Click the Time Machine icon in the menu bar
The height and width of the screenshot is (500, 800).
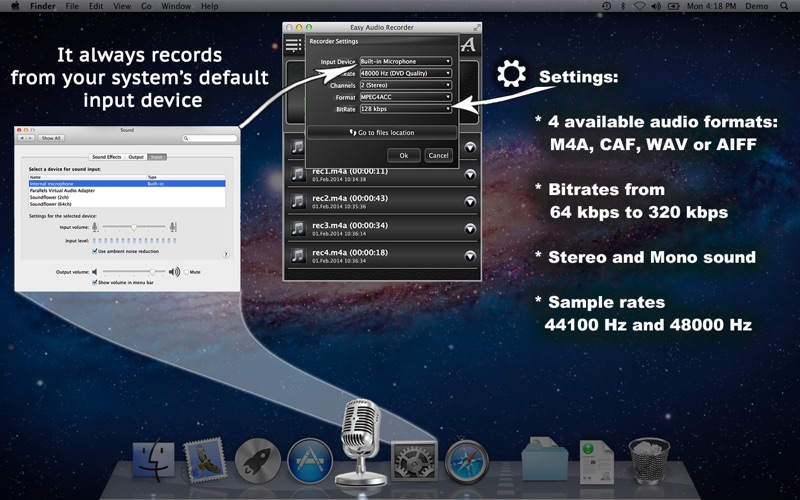607,6
